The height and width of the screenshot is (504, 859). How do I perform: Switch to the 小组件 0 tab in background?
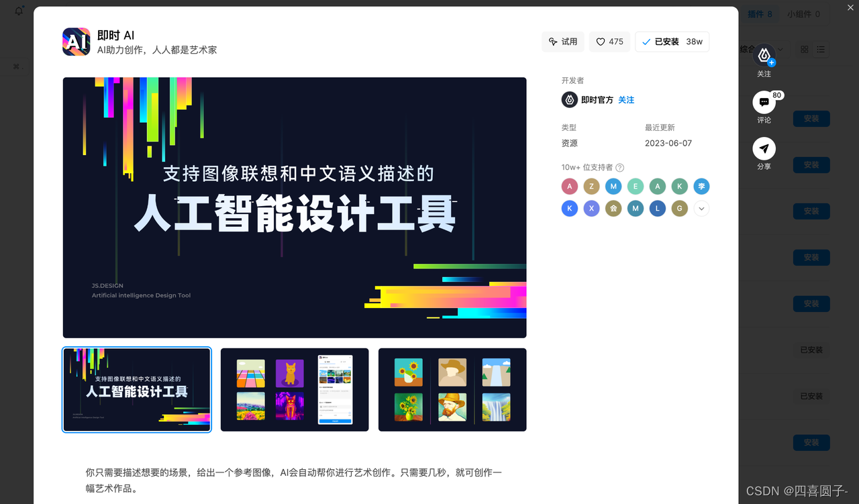tap(803, 14)
